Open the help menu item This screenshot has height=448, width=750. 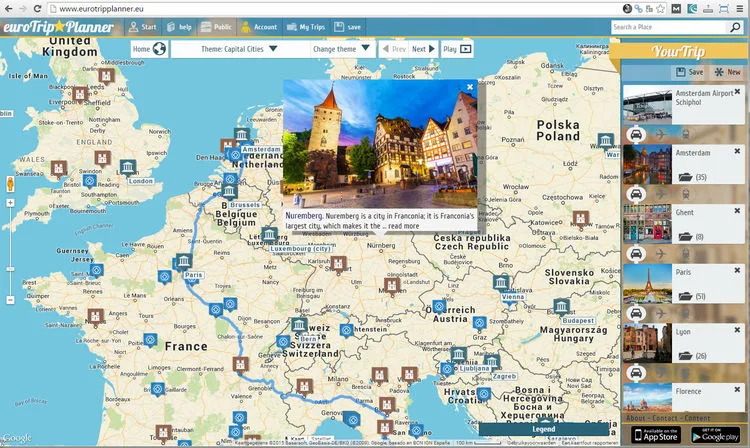click(x=179, y=27)
